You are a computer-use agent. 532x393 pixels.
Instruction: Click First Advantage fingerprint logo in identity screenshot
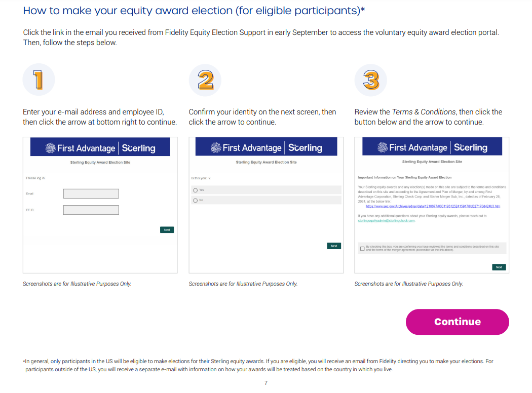pos(216,148)
